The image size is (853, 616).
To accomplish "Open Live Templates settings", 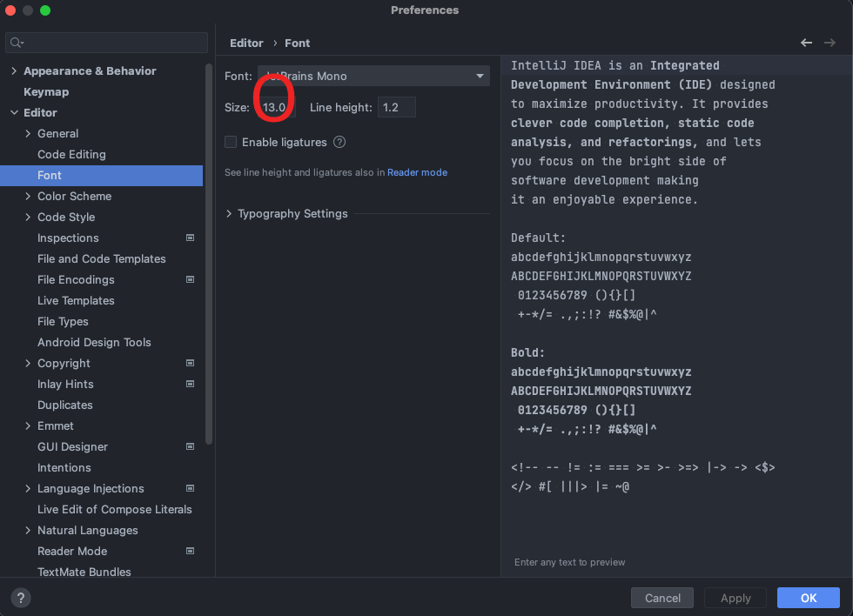I will click(x=77, y=301).
